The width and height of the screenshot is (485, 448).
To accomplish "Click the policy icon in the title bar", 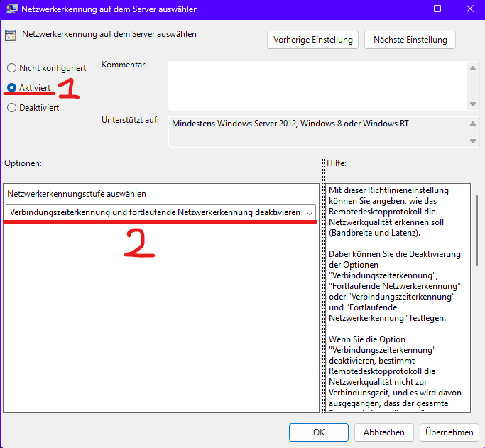I will [x=11, y=10].
